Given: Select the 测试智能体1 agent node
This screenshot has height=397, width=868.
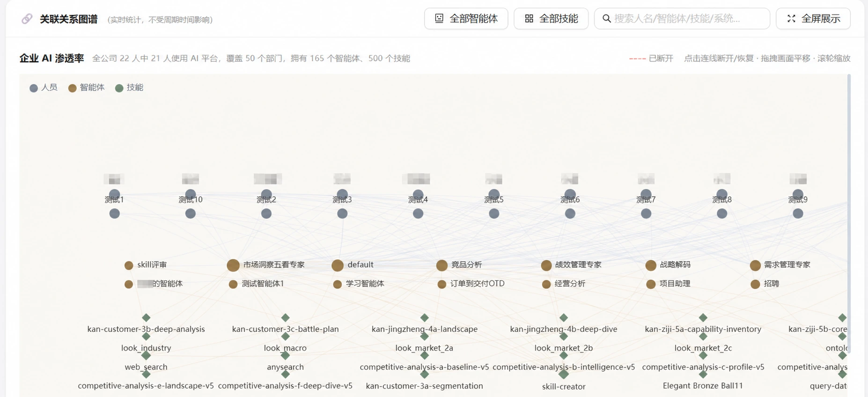Looking at the screenshot, I should (233, 284).
